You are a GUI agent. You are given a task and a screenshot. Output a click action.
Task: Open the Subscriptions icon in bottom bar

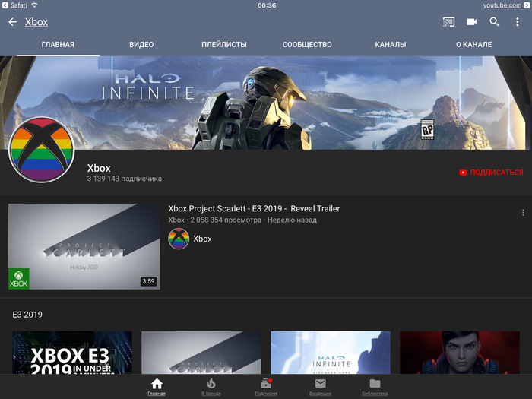(266, 386)
